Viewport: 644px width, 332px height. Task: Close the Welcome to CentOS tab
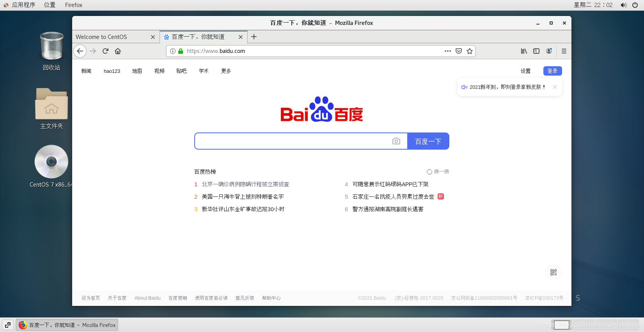[x=153, y=37]
